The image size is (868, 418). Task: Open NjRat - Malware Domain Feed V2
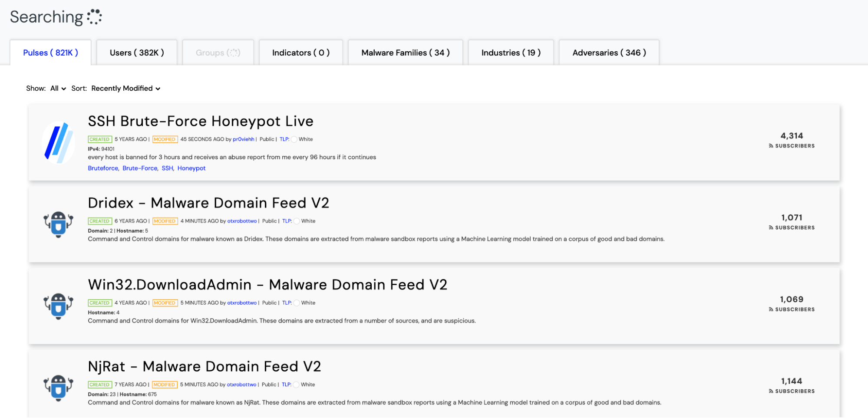click(x=205, y=366)
